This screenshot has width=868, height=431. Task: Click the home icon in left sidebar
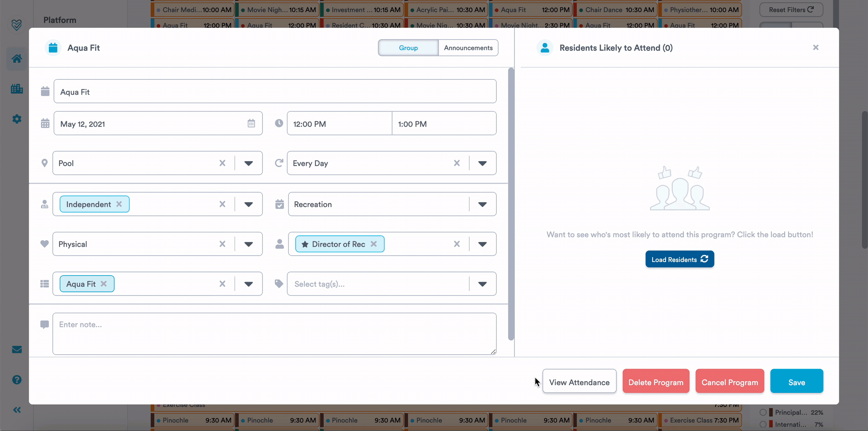tap(17, 58)
